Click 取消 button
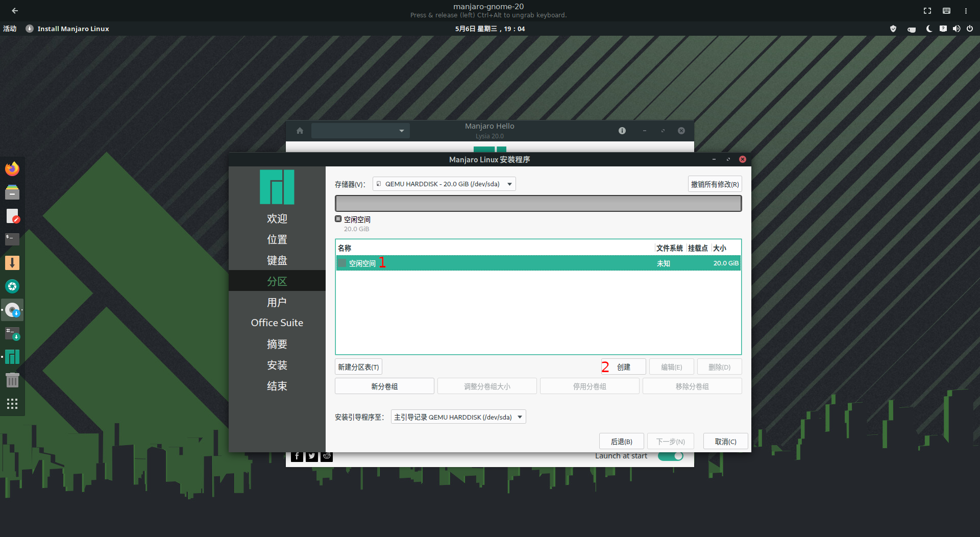 click(725, 442)
